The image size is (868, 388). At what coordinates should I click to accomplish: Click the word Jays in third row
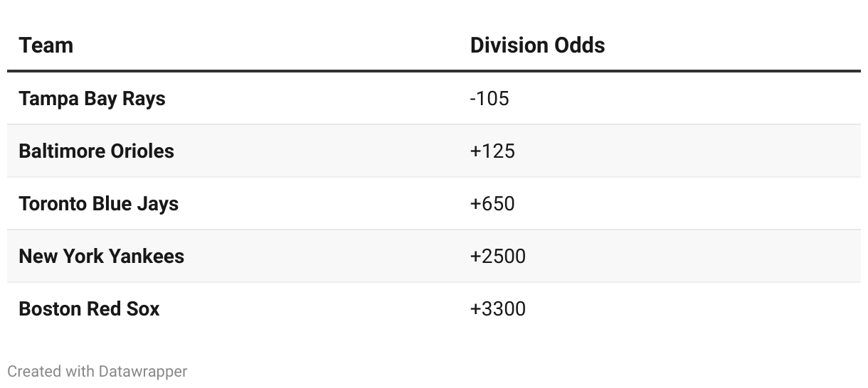[159, 203]
